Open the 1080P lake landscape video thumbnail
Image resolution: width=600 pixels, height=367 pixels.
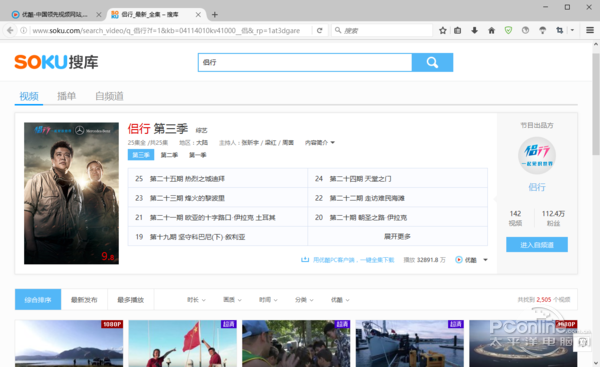coord(69,343)
